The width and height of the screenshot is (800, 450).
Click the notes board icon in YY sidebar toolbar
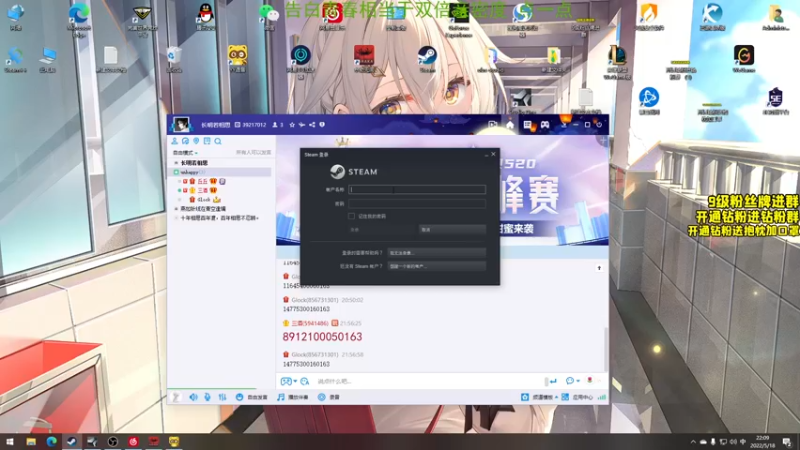pos(207,141)
